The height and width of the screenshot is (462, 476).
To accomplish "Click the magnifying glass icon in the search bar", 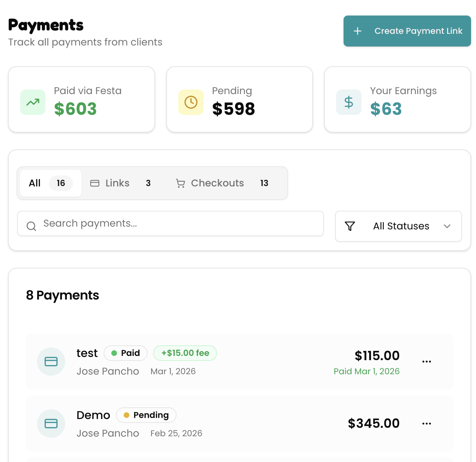I will [31, 226].
